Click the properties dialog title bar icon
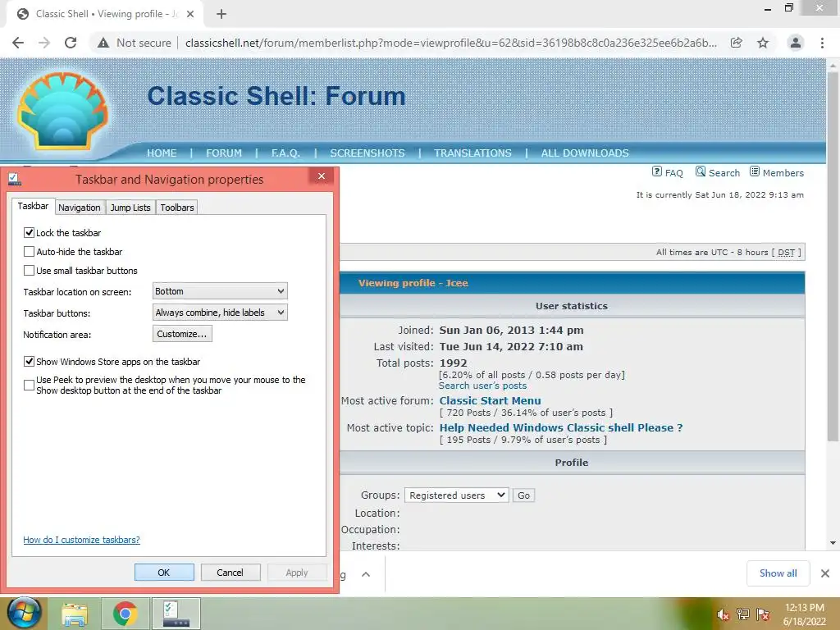 tap(15, 179)
